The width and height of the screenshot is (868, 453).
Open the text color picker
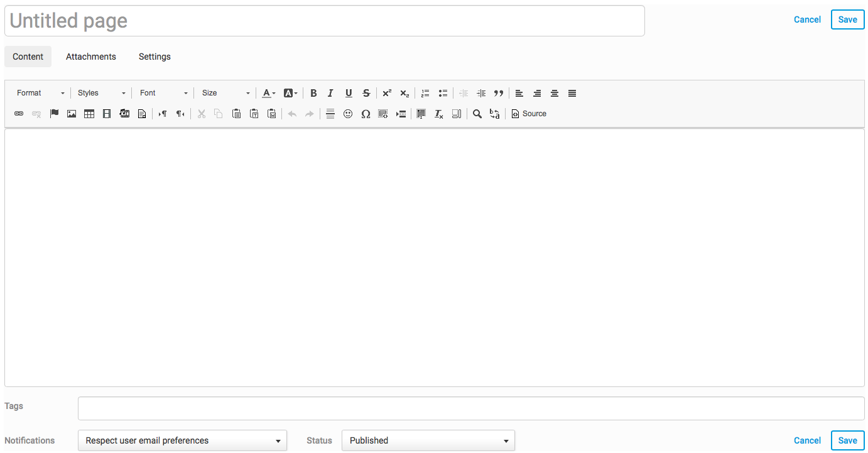point(269,93)
